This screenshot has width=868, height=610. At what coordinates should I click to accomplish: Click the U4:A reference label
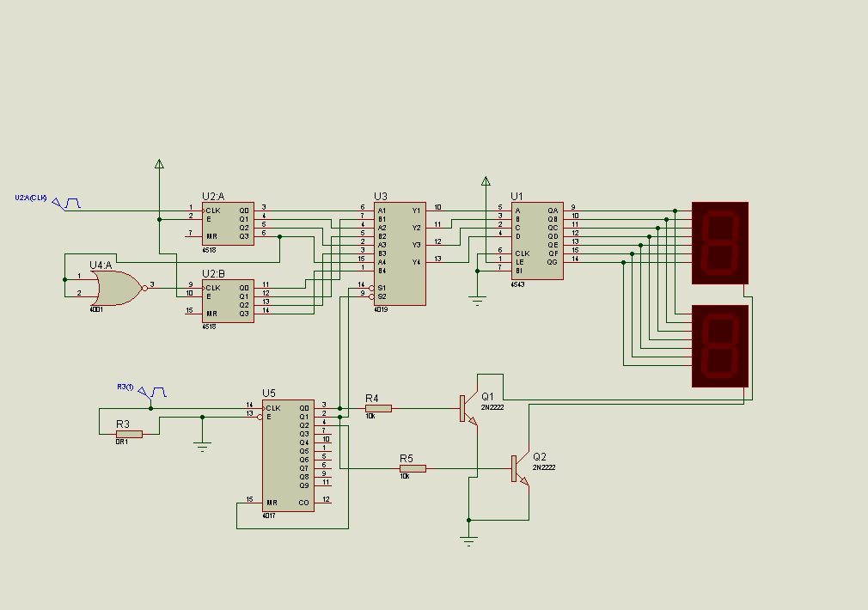tap(101, 265)
